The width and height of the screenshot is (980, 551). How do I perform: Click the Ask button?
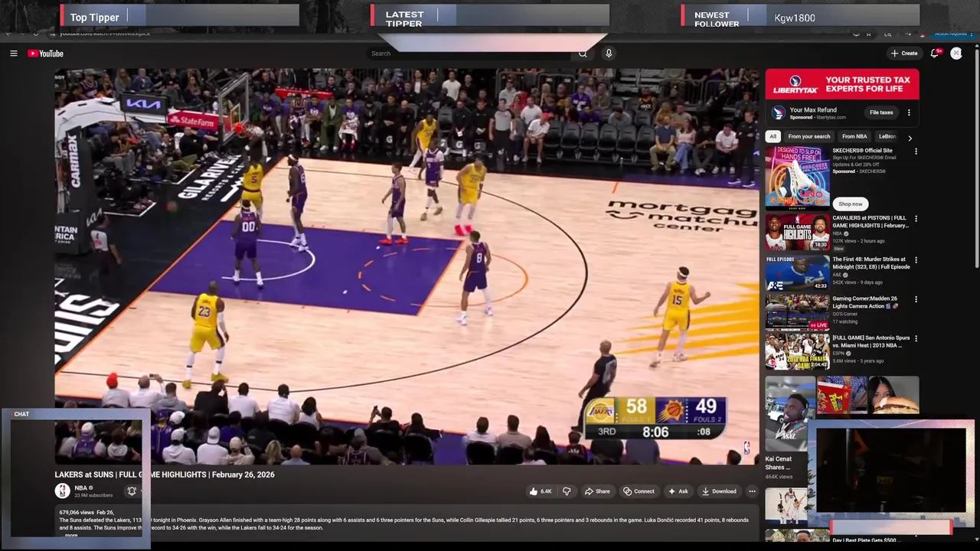[x=678, y=491]
